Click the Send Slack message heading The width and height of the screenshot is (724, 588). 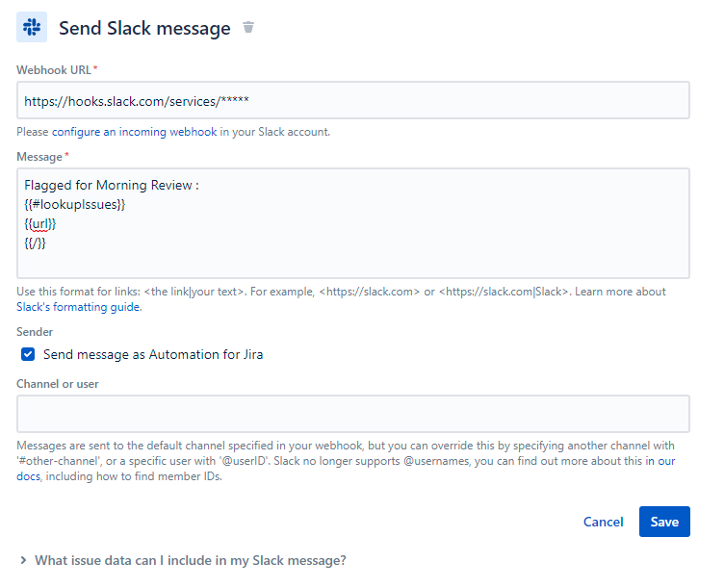pyautogui.click(x=144, y=28)
